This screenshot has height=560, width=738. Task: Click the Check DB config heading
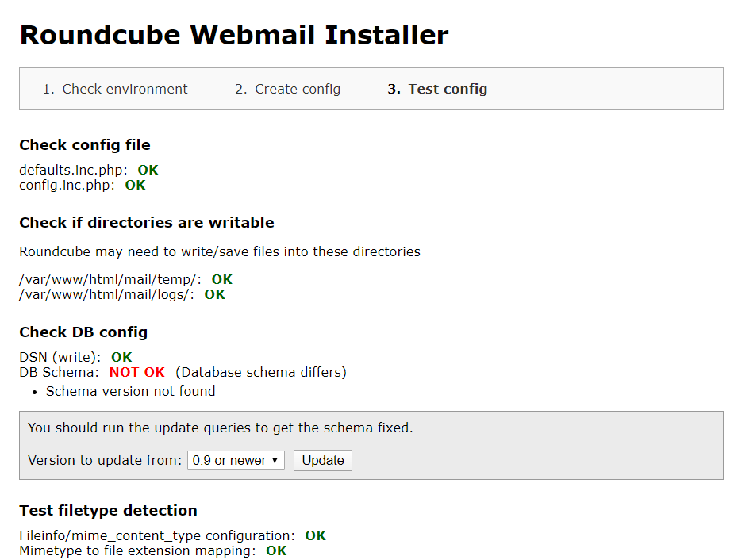(83, 332)
